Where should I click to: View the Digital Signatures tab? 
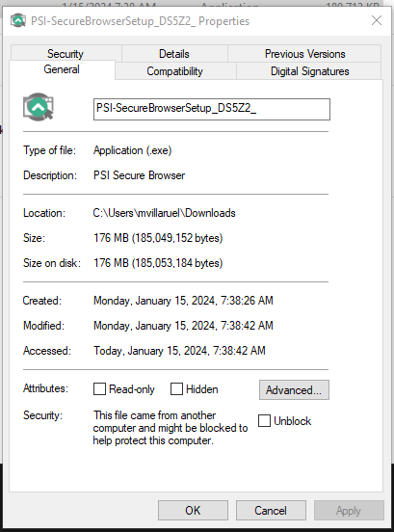click(309, 71)
